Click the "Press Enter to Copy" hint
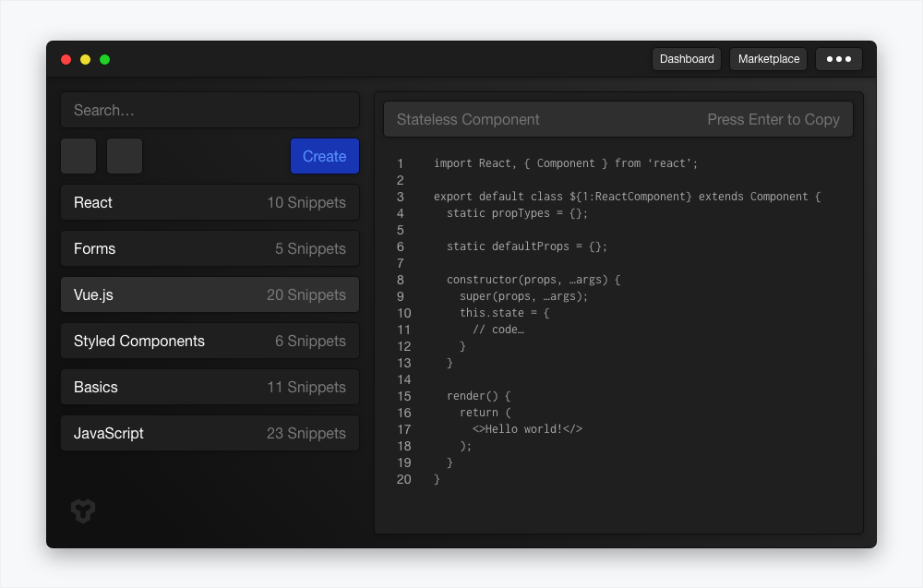The image size is (923, 588). pyautogui.click(x=773, y=119)
